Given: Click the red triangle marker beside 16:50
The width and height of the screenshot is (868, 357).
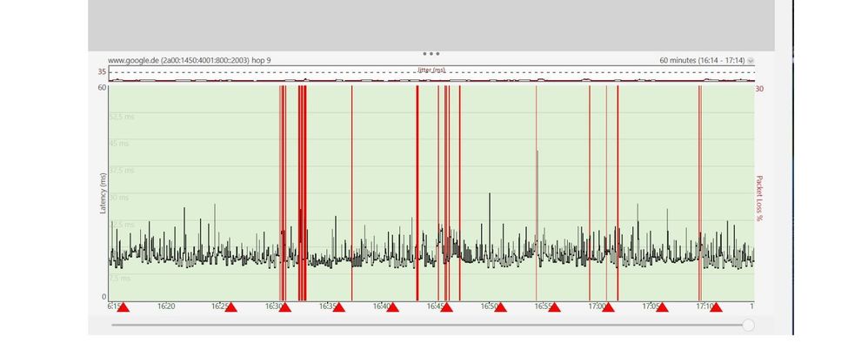Looking at the screenshot, I should (500, 307).
